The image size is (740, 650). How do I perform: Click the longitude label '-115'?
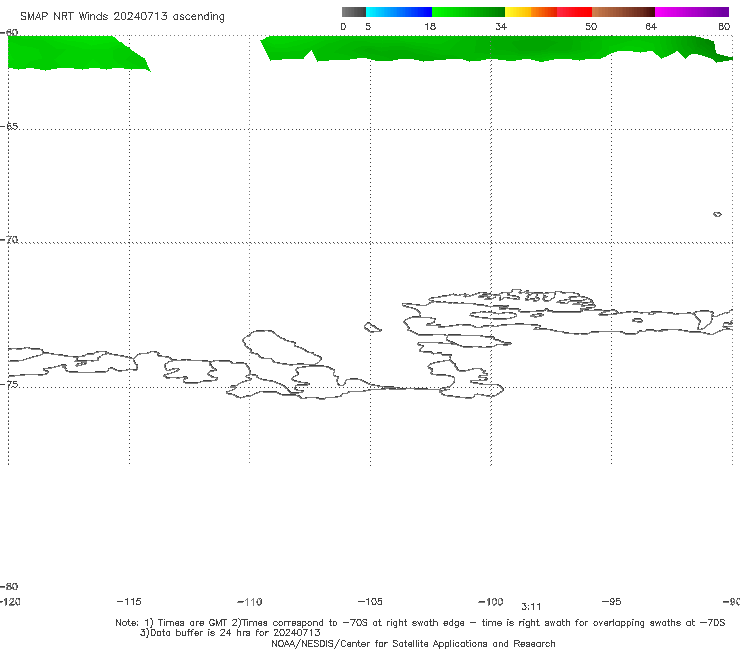click(129, 601)
